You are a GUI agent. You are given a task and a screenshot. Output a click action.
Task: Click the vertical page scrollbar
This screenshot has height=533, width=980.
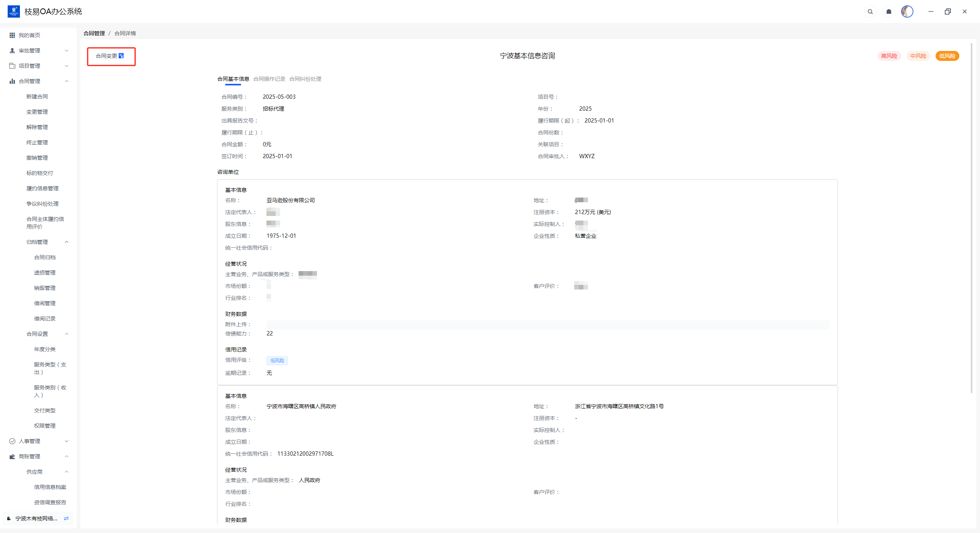click(x=971, y=218)
